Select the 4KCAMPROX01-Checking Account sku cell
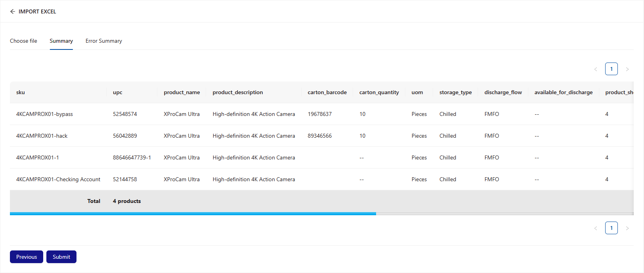The image size is (644, 273). [x=58, y=179]
